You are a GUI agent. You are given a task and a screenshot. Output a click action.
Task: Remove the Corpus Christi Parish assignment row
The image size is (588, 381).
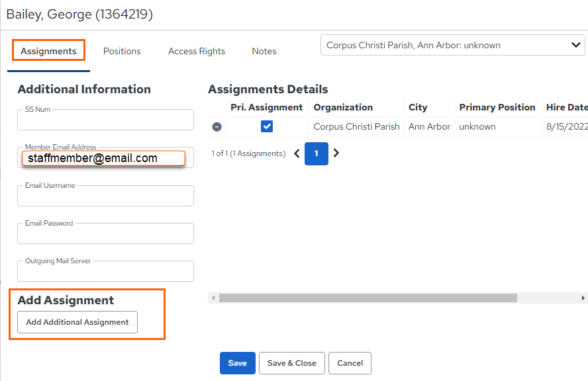(217, 127)
